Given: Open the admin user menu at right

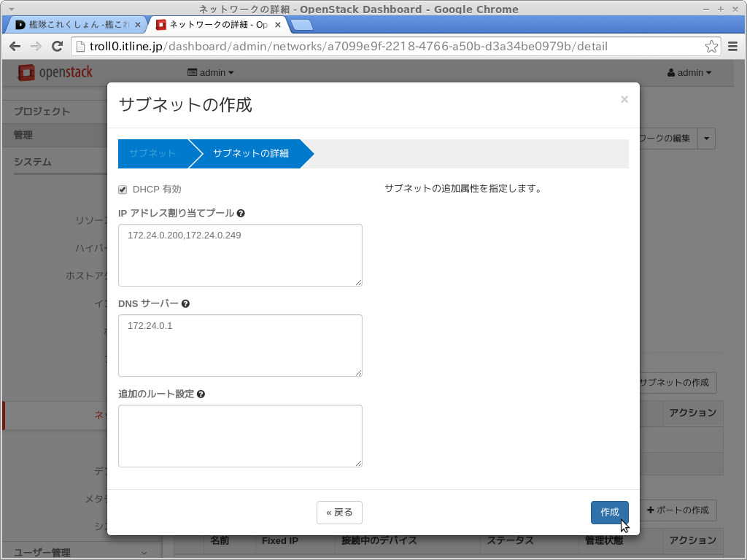Looking at the screenshot, I should point(689,73).
